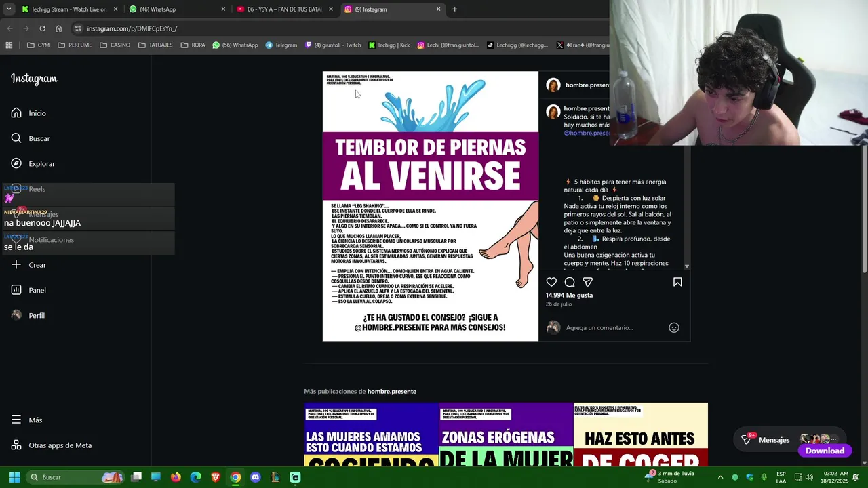
Task: Open Telegram bookmark
Action: (281, 45)
